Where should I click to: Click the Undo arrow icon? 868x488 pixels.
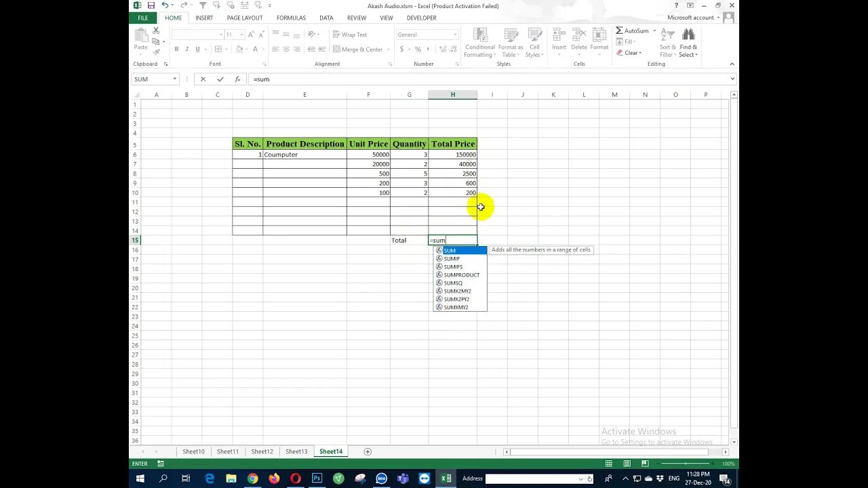(x=165, y=5)
